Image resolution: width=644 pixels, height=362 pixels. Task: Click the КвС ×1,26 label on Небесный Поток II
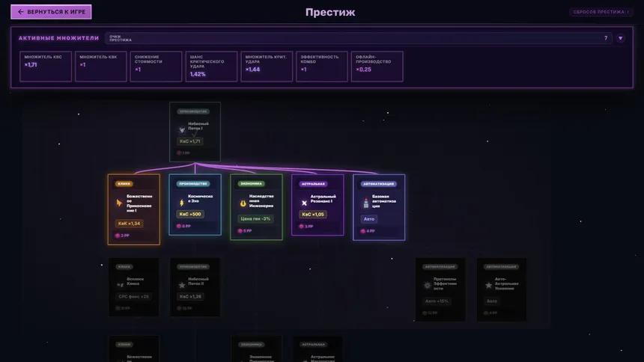click(x=189, y=296)
